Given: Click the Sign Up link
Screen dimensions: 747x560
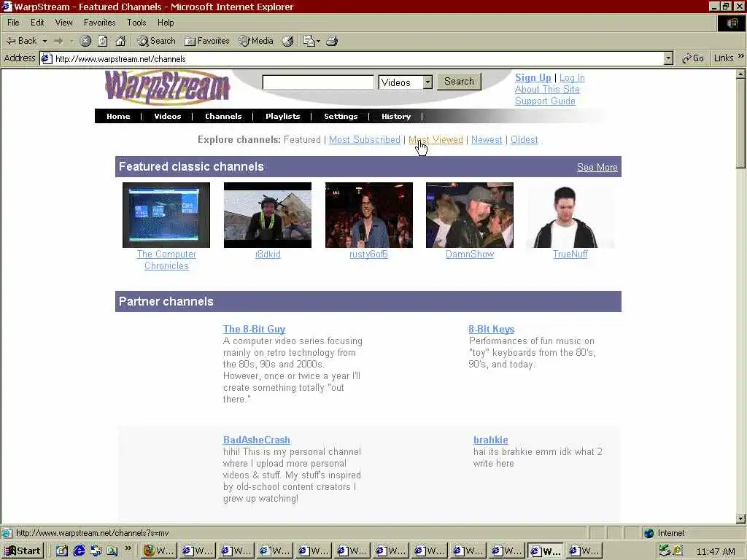Looking at the screenshot, I should click(x=533, y=77).
